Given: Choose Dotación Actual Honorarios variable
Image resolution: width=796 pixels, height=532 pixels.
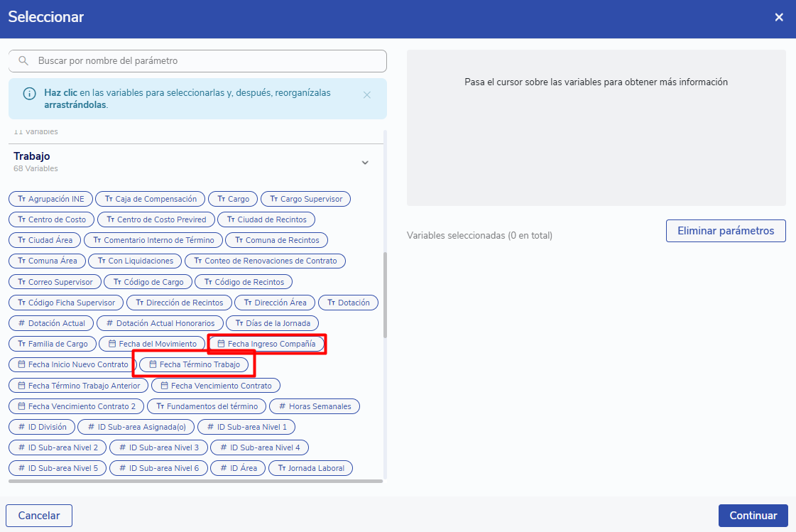Looking at the screenshot, I should (160, 323).
